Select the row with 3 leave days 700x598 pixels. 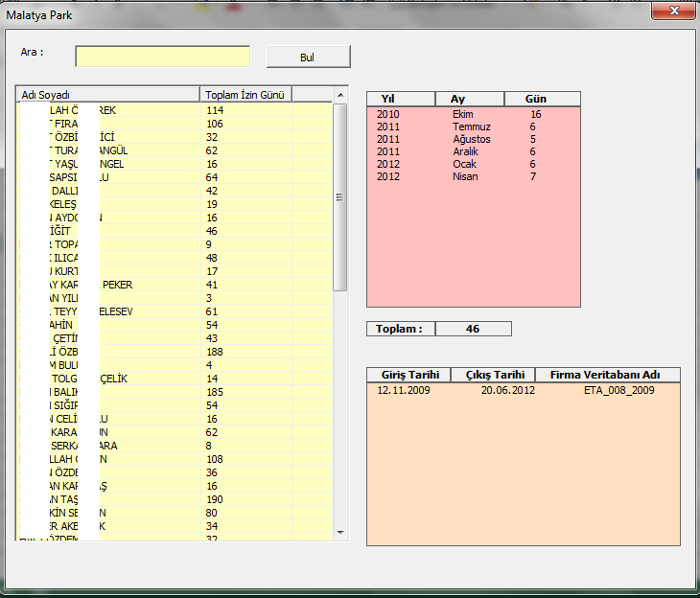175,298
